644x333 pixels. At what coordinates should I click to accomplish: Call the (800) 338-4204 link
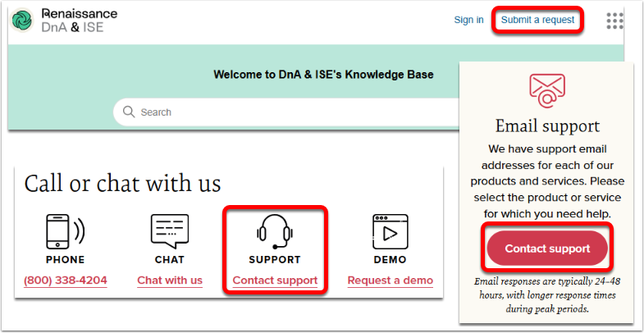66,281
